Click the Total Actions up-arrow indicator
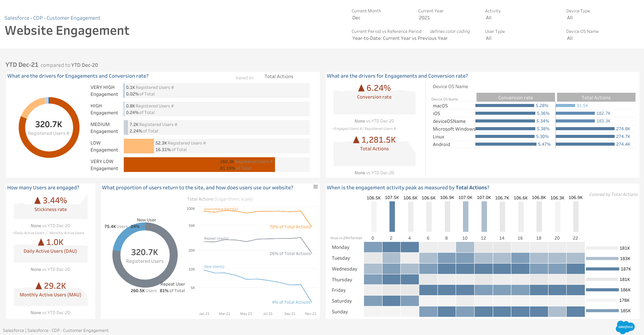 [x=356, y=140]
